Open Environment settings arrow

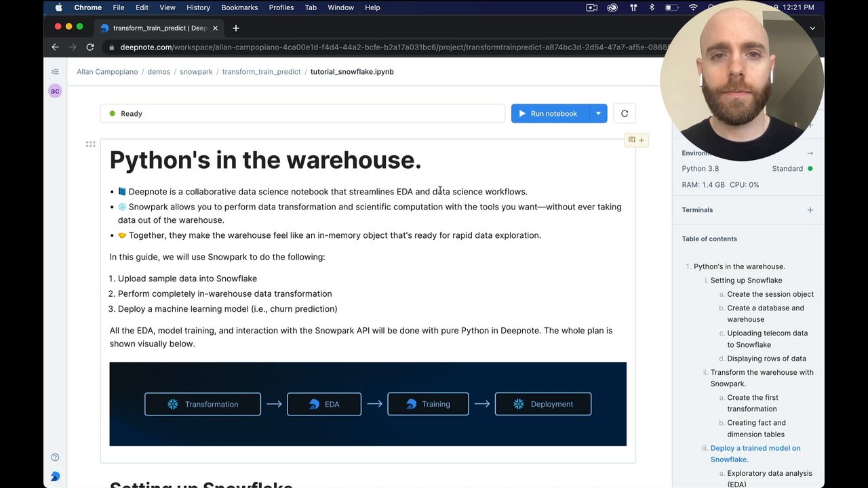(810, 153)
